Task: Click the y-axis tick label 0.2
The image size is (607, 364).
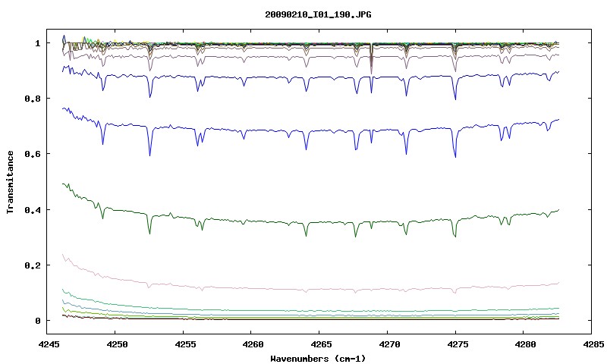Action: tap(33, 265)
